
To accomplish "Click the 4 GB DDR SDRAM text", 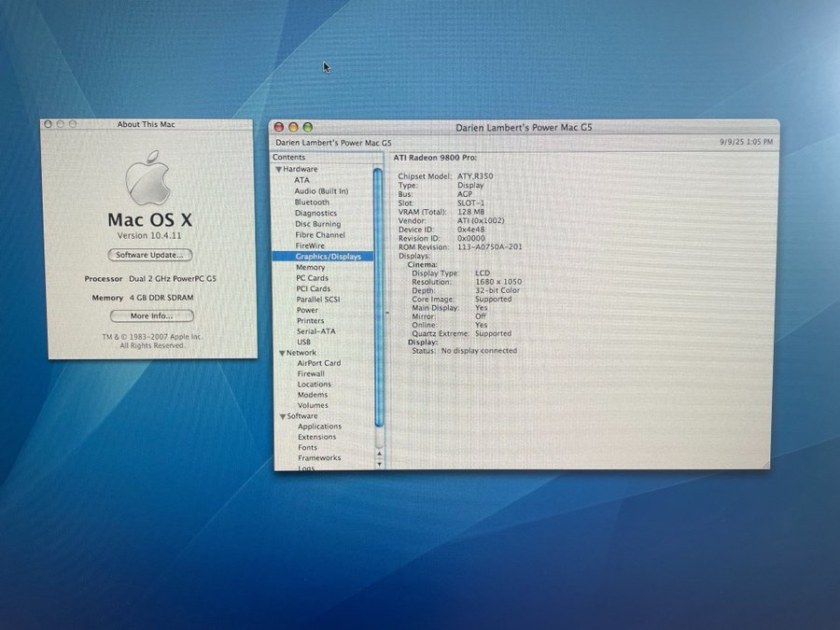I will coord(161,298).
